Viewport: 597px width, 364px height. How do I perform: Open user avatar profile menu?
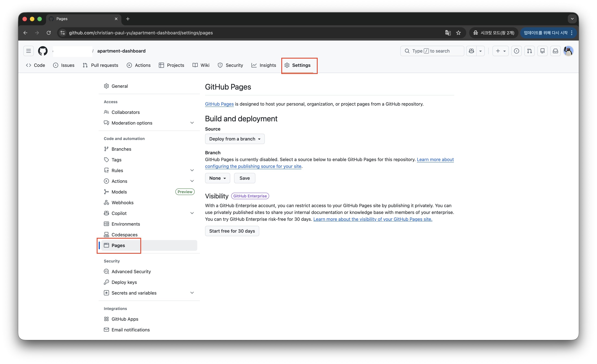(568, 51)
